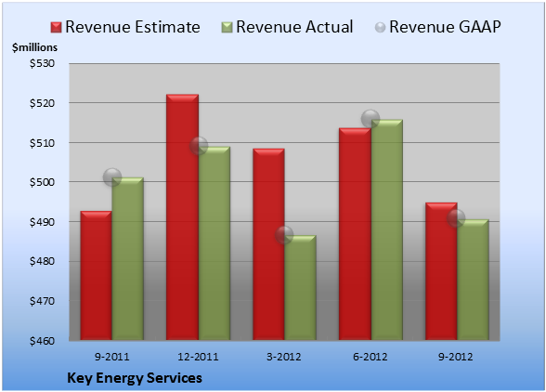This screenshot has height=392, width=546.
Task: Click the '$520' y-axis label
Action: tap(42, 103)
